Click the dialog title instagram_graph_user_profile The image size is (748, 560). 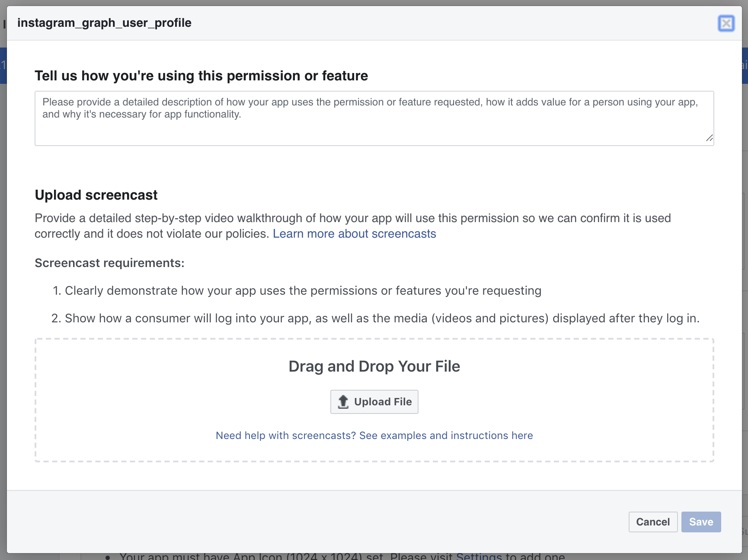coord(104,23)
